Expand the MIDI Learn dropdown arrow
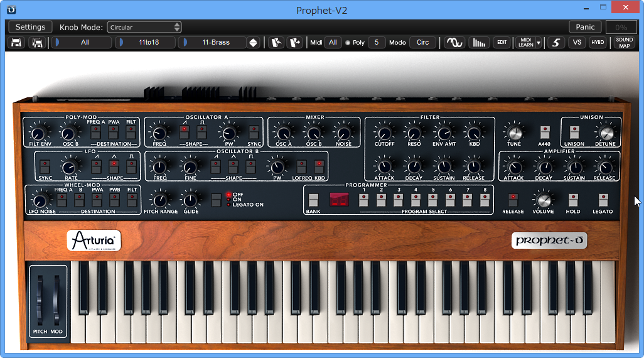The image size is (644, 358). 539,42
